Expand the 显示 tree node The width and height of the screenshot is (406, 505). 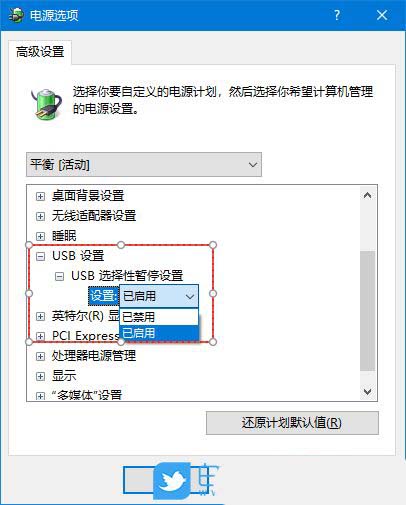40,376
